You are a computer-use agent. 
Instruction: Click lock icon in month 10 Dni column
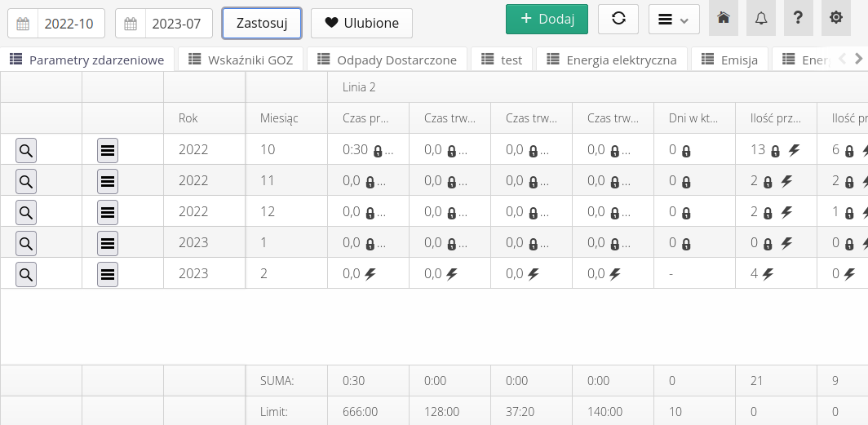point(686,150)
